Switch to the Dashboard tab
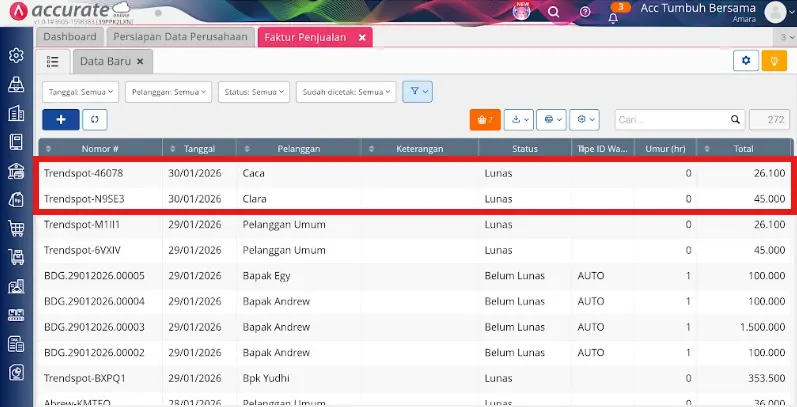The image size is (797, 407). pyautogui.click(x=70, y=37)
